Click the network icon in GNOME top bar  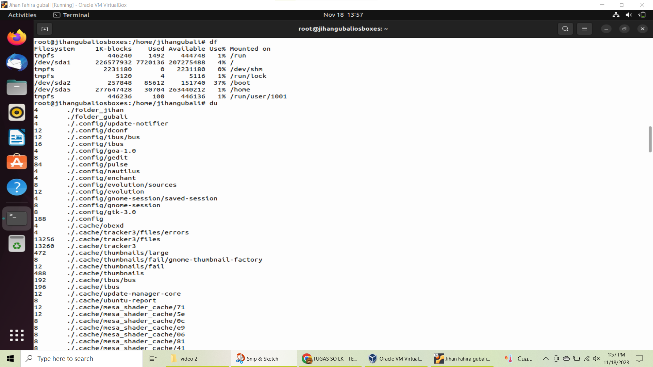[x=616, y=15]
